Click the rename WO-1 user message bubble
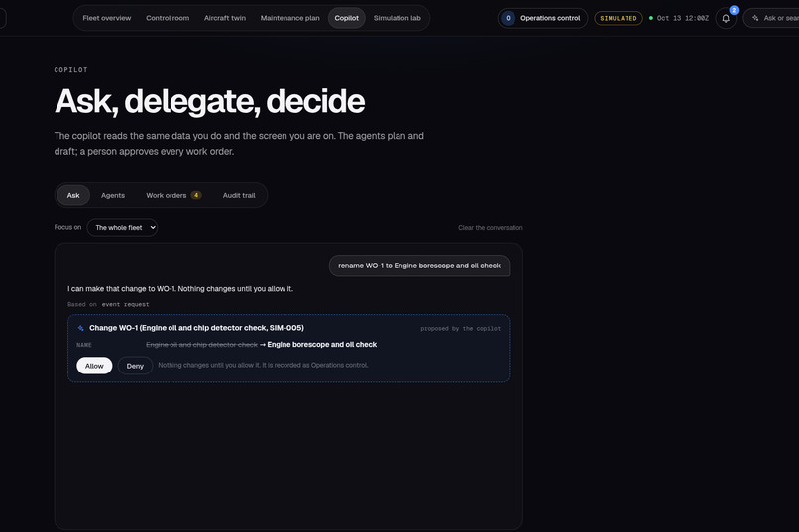This screenshot has height=532, width=799. (419, 266)
